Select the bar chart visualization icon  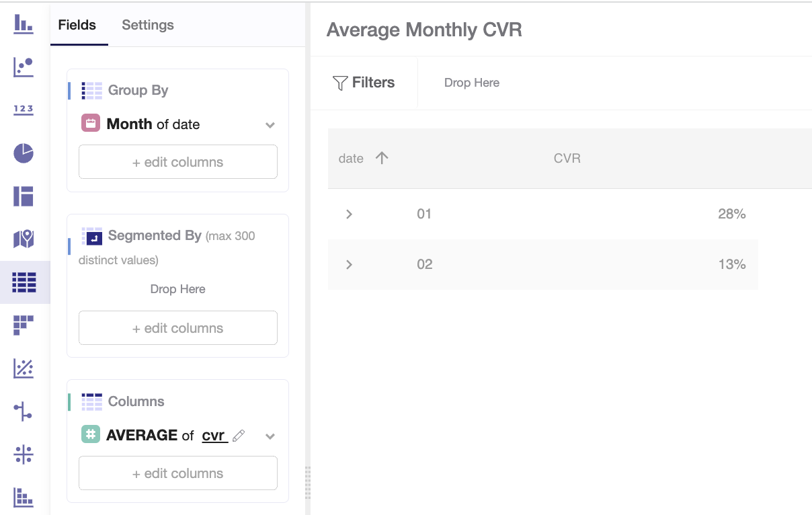point(24,24)
